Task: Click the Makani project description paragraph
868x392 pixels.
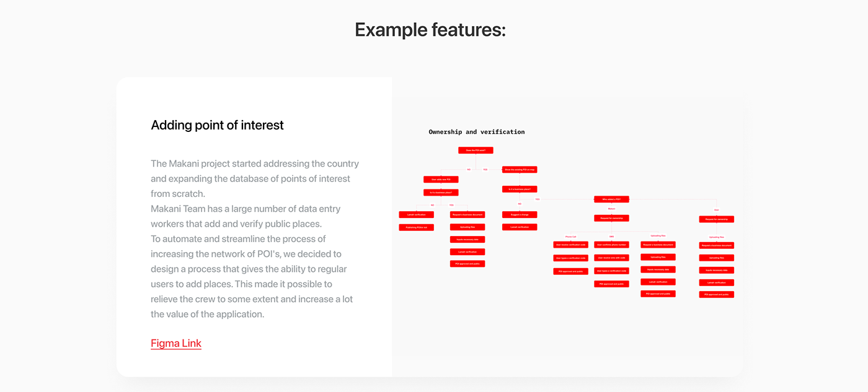Action: tap(255, 238)
